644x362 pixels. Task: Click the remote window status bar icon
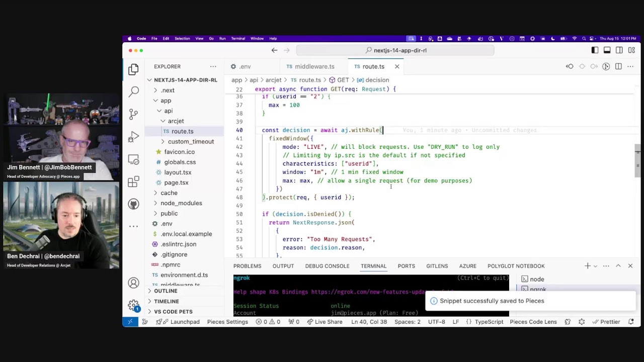pyautogui.click(x=130, y=322)
